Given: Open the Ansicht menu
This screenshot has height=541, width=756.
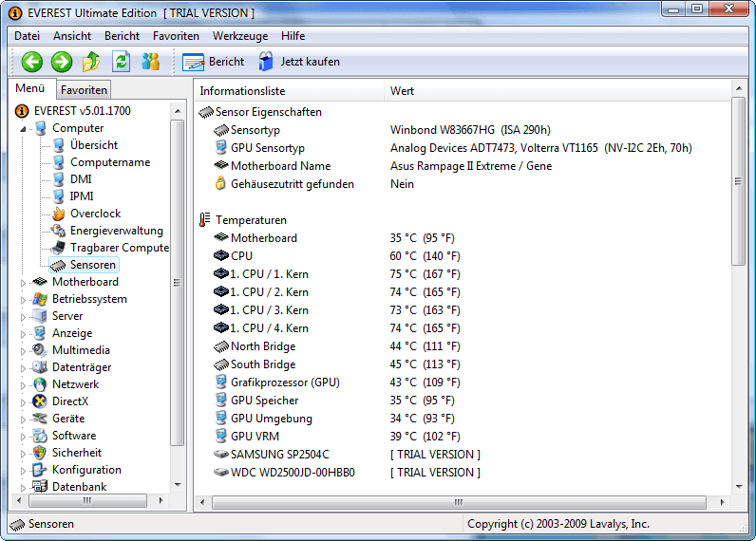Looking at the screenshot, I should pyautogui.click(x=72, y=36).
